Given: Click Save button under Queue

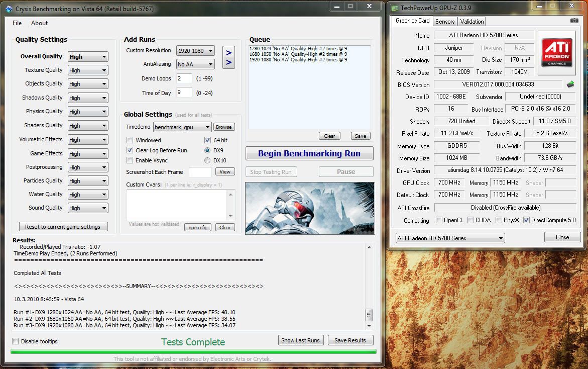Looking at the screenshot, I should pyautogui.click(x=361, y=136).
